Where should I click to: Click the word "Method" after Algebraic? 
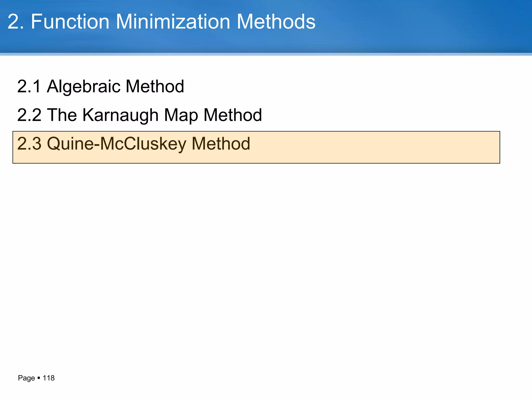(155, 87)
